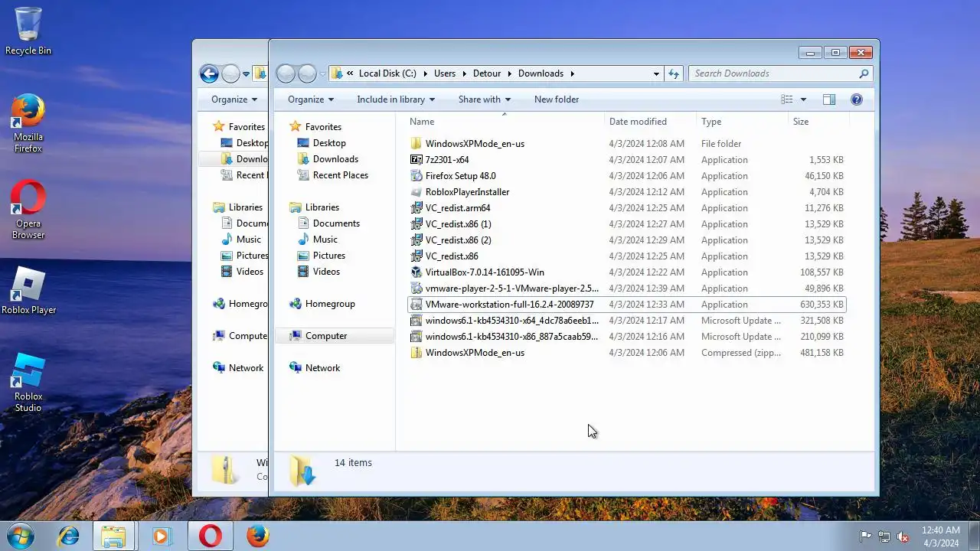Select the Roblox Player desktop icon

pos(28,291)
